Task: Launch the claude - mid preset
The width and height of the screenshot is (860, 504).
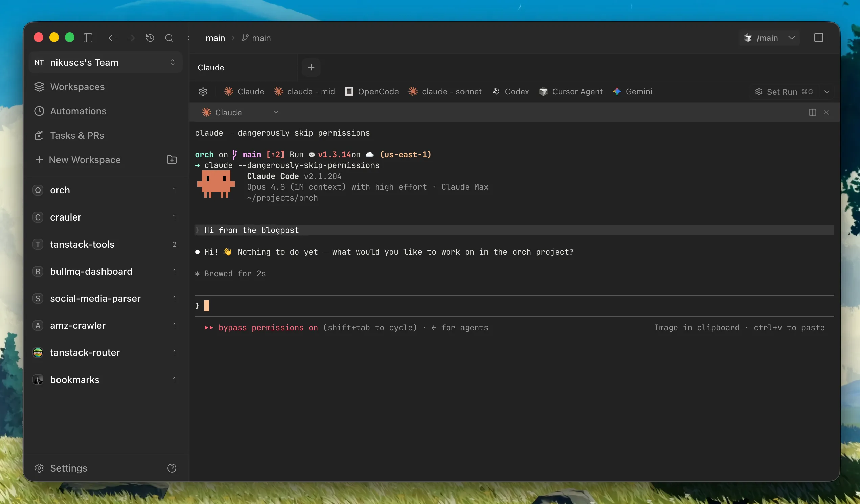Action: [304, 91]
